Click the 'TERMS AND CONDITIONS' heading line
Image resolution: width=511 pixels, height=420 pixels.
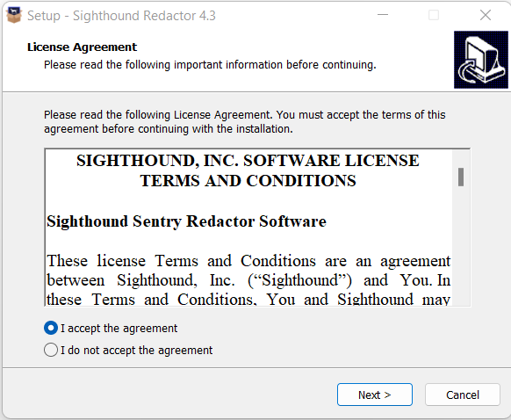(248, 181)
